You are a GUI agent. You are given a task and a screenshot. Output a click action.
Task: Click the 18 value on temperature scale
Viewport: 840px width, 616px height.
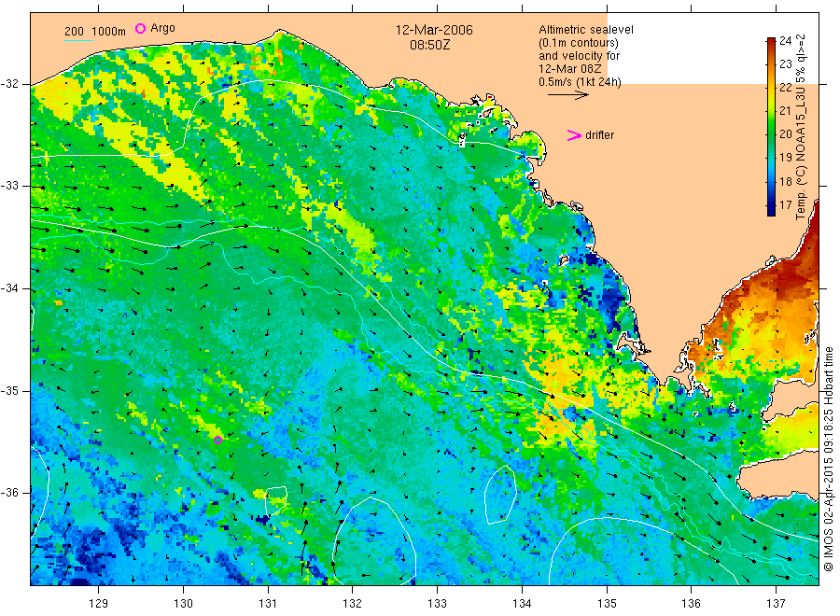pyautogui.click(x=785, y=181)
